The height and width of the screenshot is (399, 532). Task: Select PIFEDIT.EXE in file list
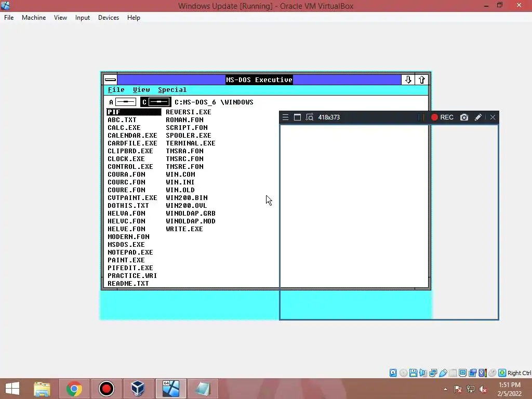coord(130,268)
